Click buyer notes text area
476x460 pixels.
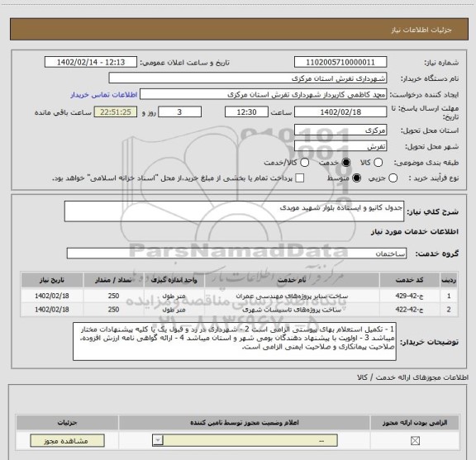pos(235,341)
